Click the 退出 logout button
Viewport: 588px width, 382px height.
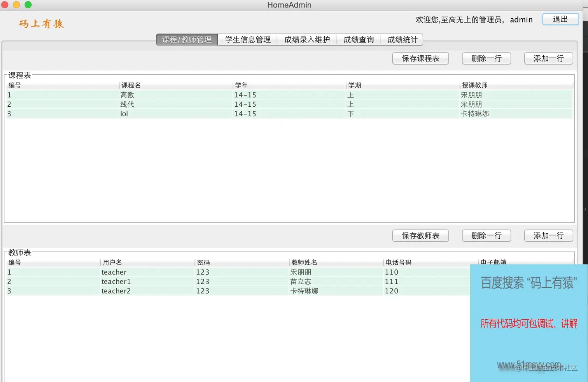(x=560, y=19)
